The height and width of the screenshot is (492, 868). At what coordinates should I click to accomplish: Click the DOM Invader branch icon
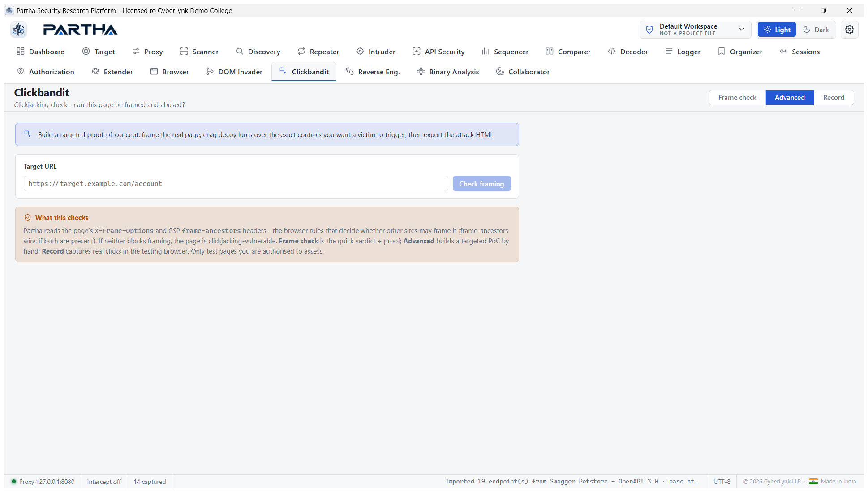tap(210, 72)
